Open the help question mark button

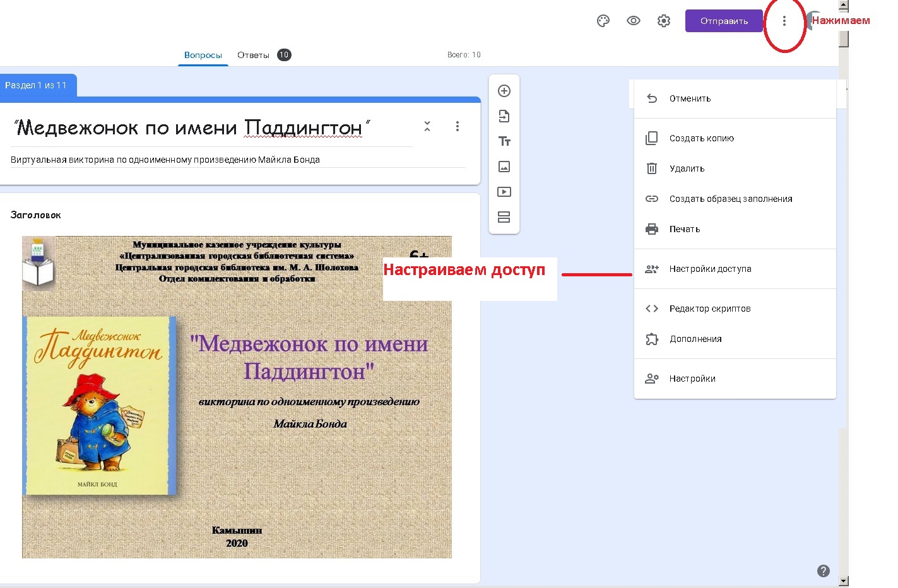pyautogui.click(x=824, y=571)
